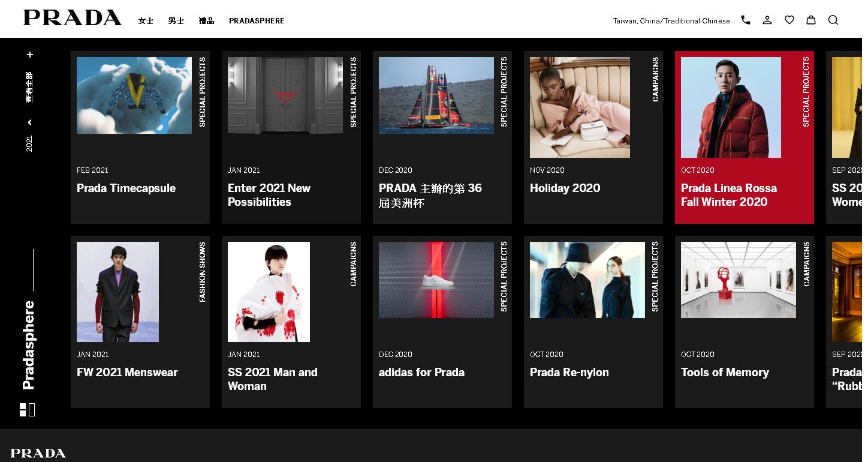Open SS 2021 Man and Woman title
868x462 pixels.
(273, 379)
